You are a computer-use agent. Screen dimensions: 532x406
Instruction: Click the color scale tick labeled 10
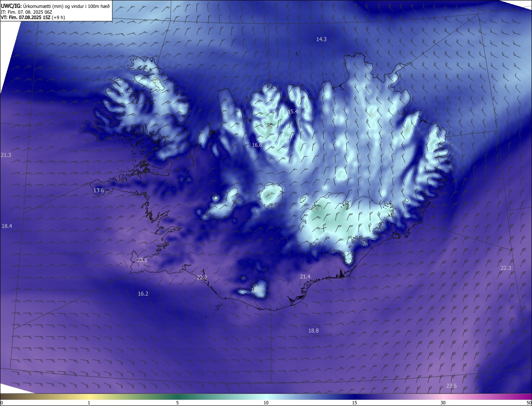coord(266,403)
